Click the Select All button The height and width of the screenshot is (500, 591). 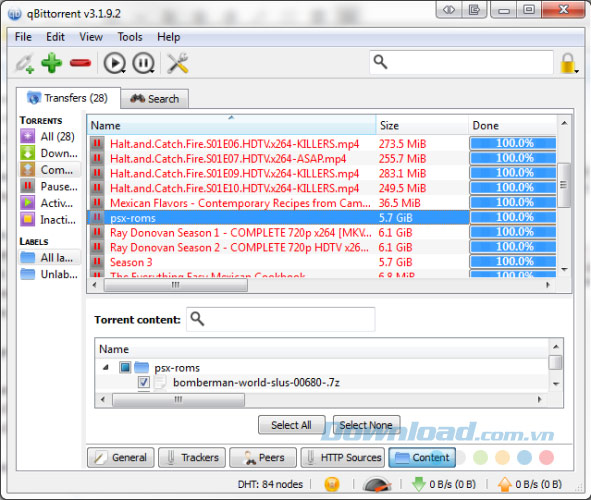[291, 425]
